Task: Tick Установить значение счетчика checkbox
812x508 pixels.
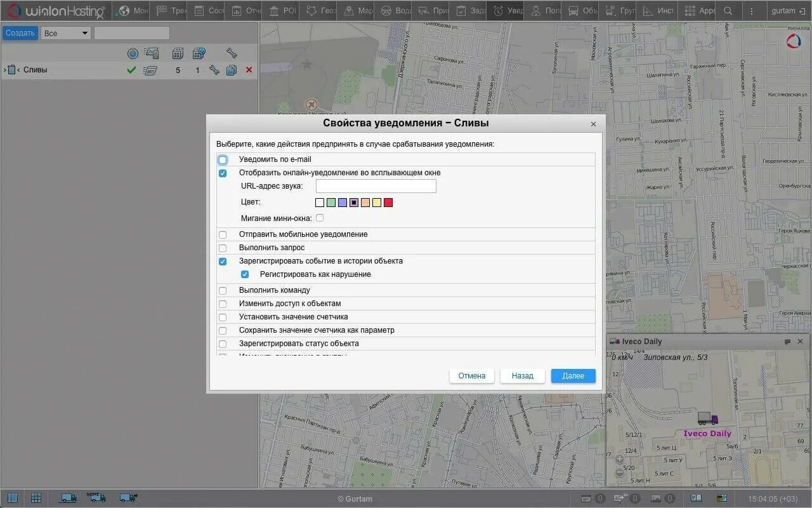Action: coord(223,317)
